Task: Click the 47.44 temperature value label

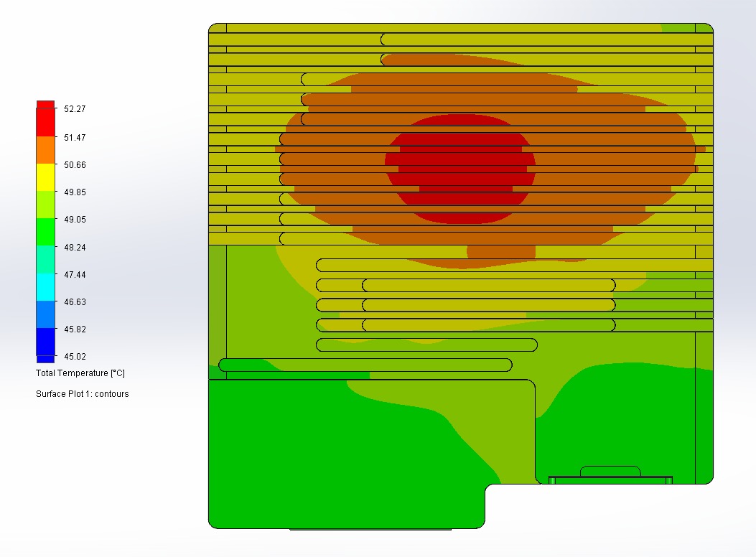Action: coord(73,274)
